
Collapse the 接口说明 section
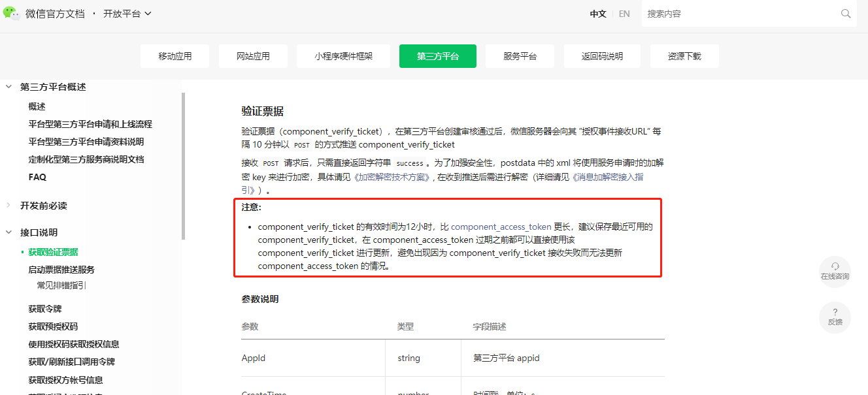click(x=8, y=232)
